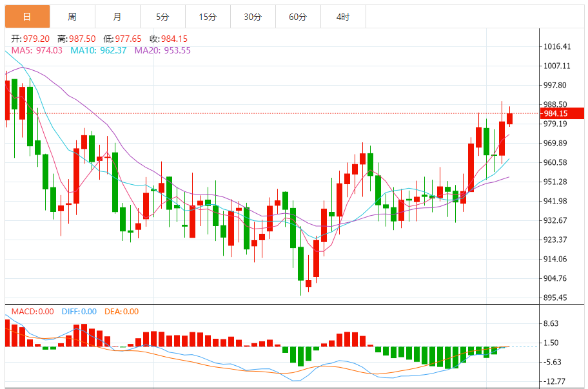
Task: Click the 1016.41 price axis label
Action: point(557,47)
